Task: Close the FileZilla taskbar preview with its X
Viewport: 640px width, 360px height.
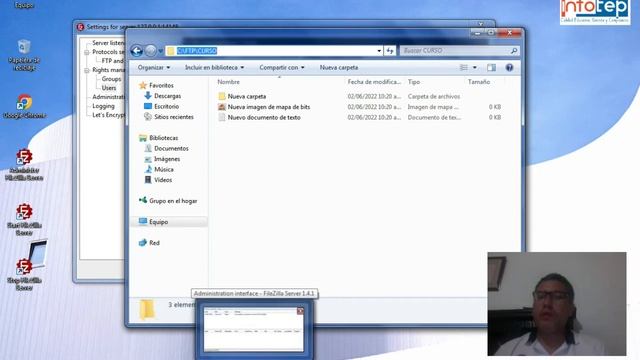Action: click(300, 311)
